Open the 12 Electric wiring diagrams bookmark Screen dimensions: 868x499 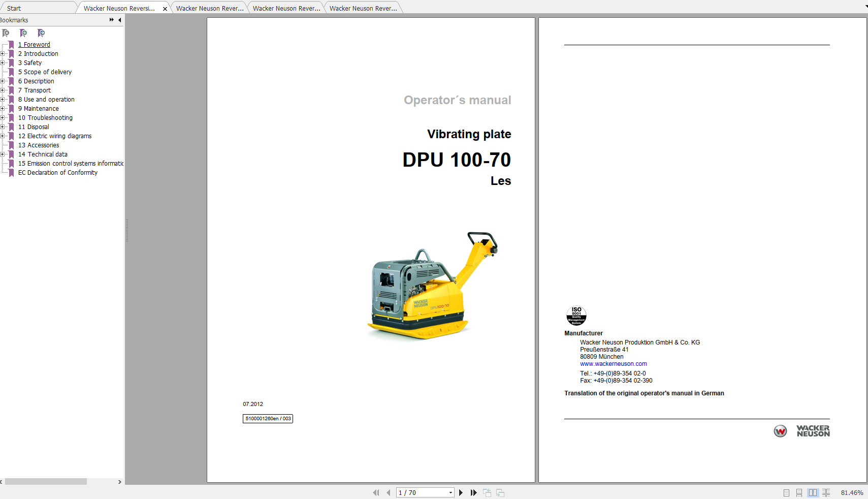pos(55,136)
